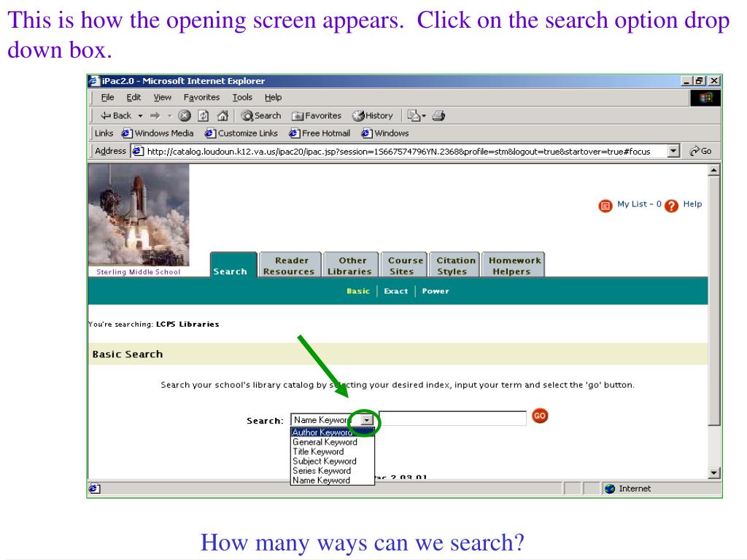
Task: Choose Series Keyword from dropdown list
Action: coord(333,470)
